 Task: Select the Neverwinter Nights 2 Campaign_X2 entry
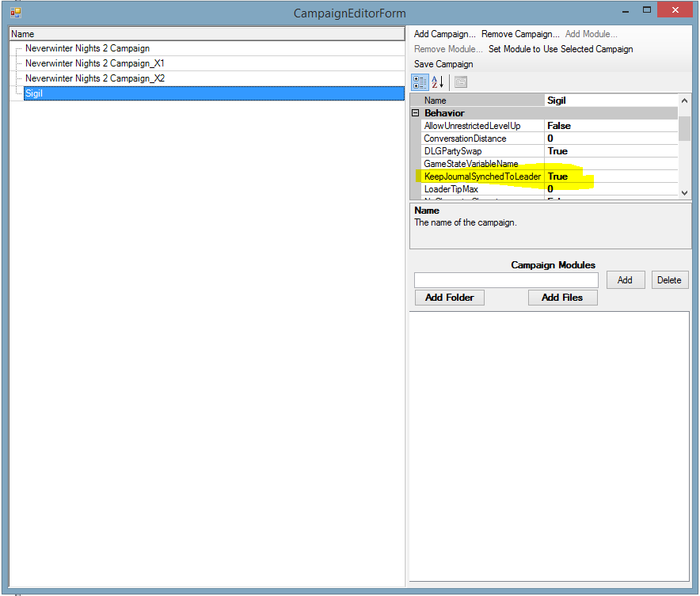coord(95,78)
